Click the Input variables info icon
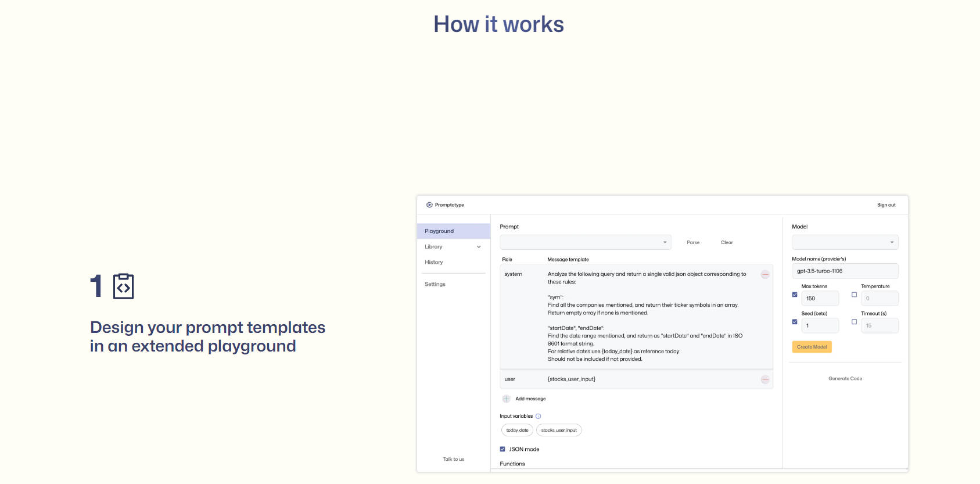Image resolution: width=980 pixels, height=484 pixels. coord(538,417)
